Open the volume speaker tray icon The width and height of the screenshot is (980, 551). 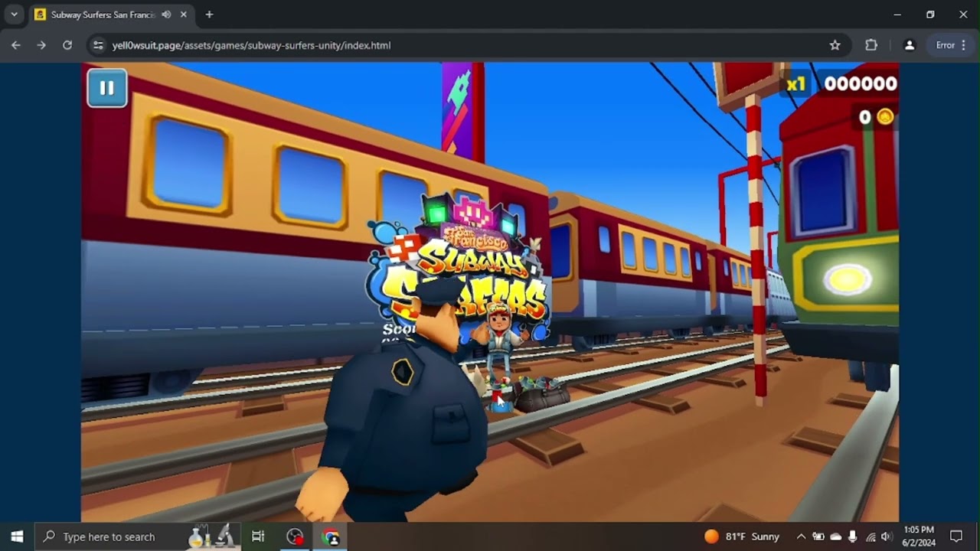pyautogui.click(x=887, y=536)
